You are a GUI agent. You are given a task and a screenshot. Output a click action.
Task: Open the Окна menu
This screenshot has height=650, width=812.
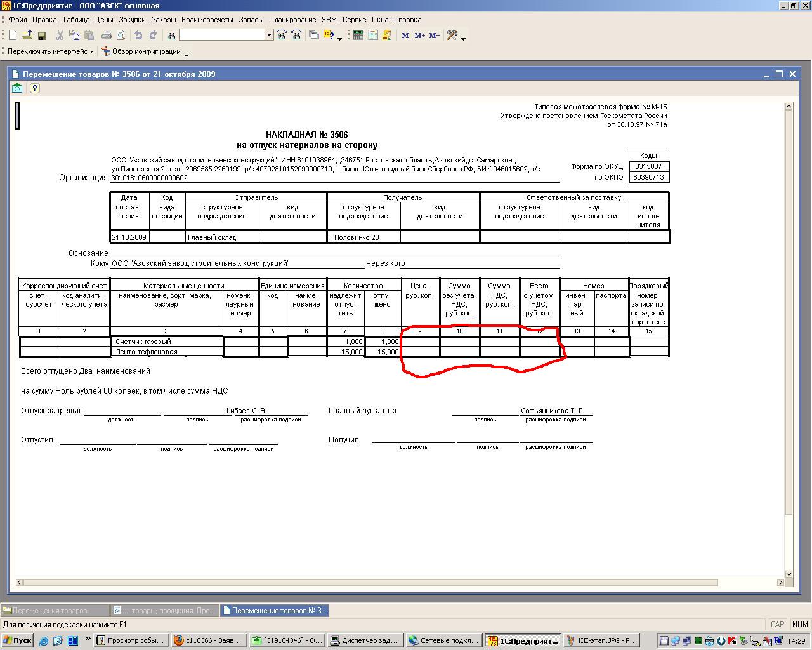point(380,20)
